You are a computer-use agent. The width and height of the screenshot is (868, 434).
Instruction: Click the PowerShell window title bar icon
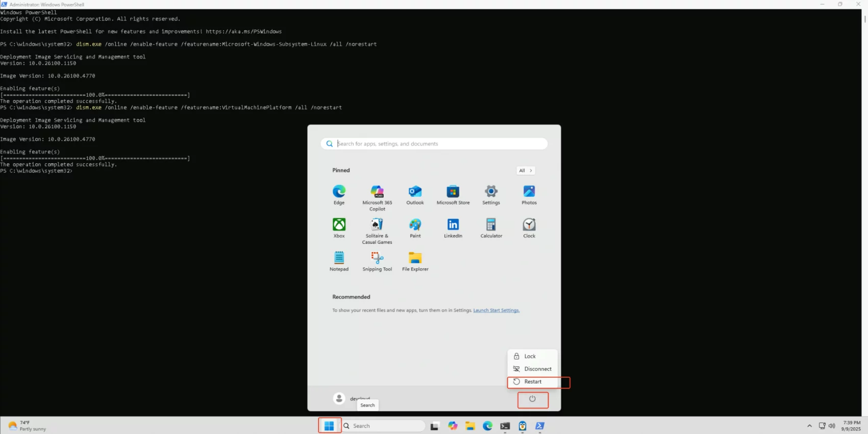click(4, 4)
